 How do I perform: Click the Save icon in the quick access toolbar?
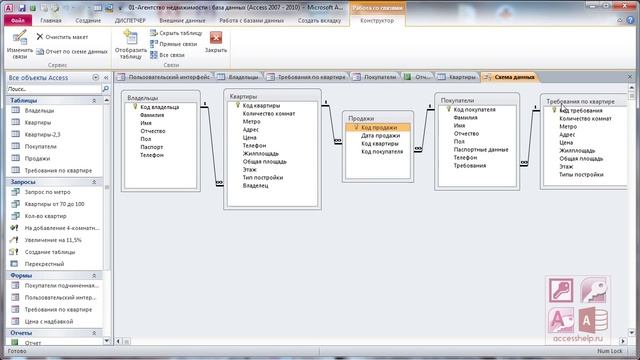(x=21, y=8)
